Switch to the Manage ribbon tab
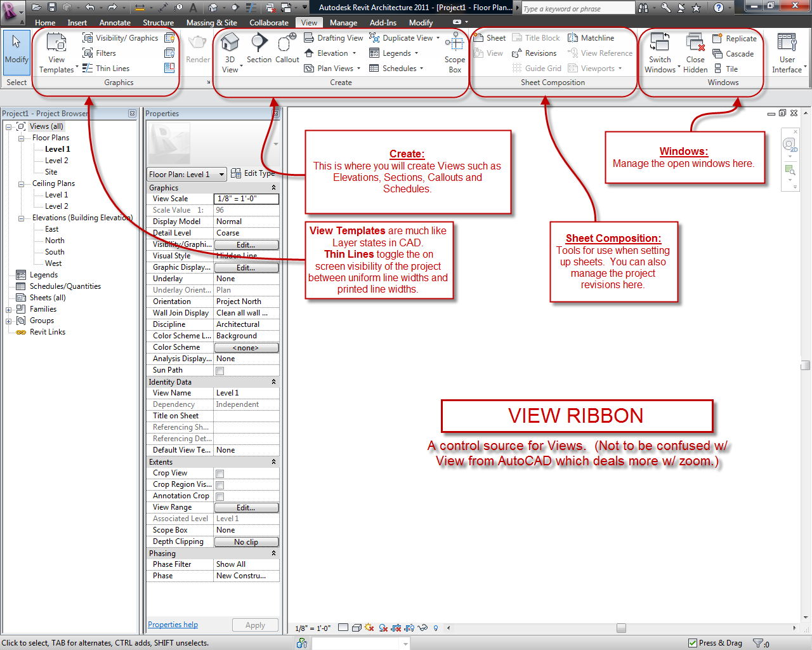This screenshot has height=650, width=812. [x=343, y=22]
